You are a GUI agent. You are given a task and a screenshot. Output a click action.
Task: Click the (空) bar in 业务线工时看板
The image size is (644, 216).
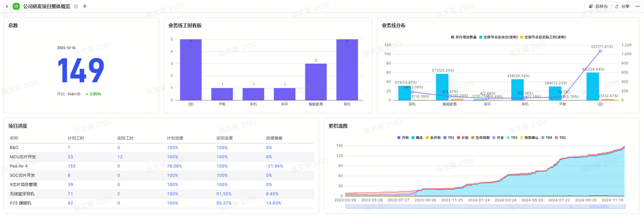pos(191,70)
